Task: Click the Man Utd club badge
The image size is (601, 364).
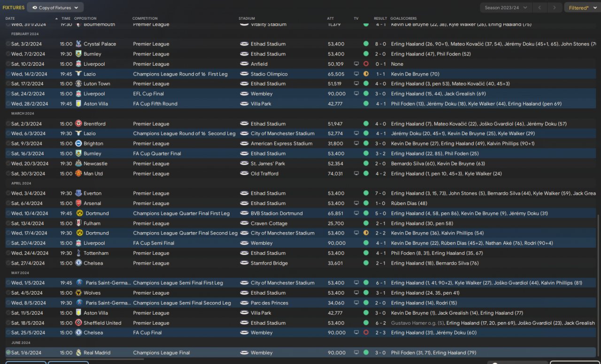Action: coord(78,174)
